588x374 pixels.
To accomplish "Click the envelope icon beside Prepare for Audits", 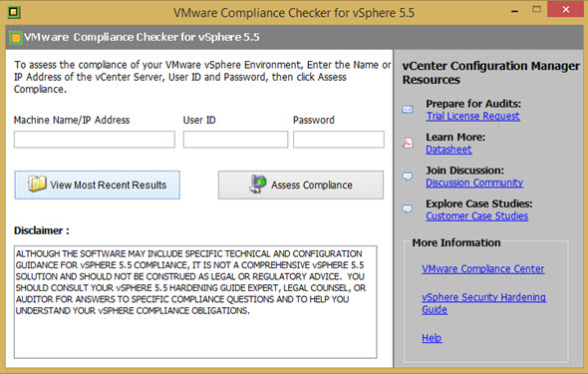I will click(408, 110).
